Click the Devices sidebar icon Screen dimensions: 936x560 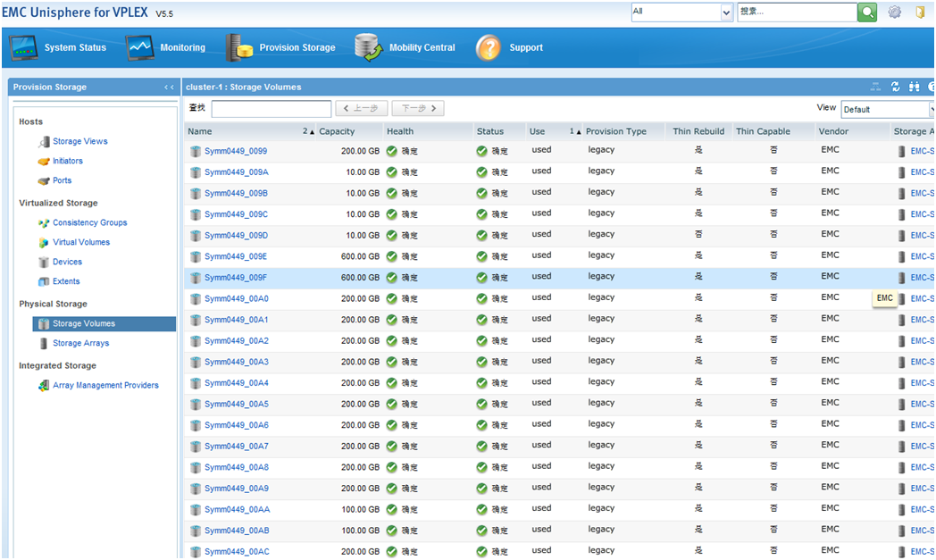[44, 262]
